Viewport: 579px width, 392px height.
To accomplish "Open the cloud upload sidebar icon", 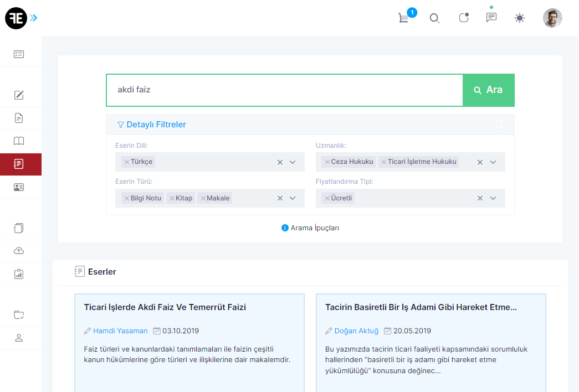I will 19,251.
